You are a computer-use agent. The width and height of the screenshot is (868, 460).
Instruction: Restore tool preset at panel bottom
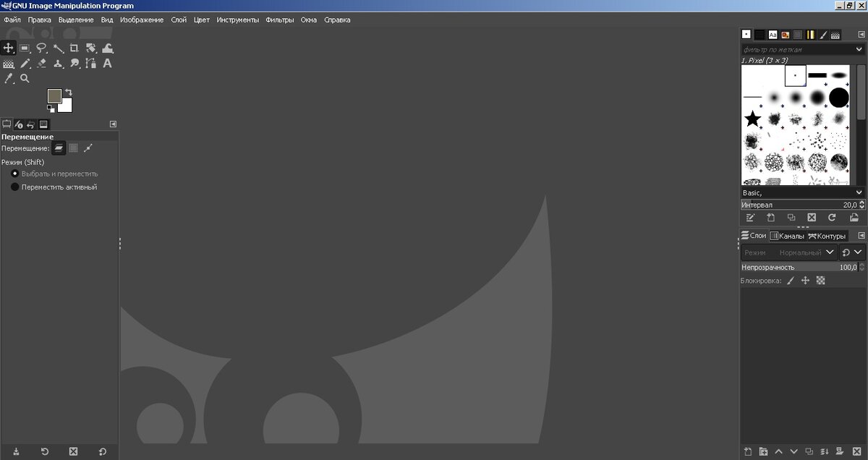coord(45,451)
